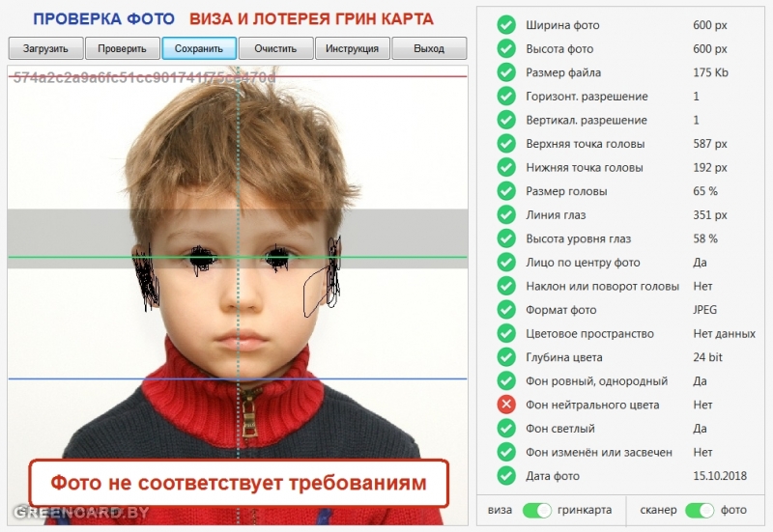Click green checkmark next to Ширина фото

point(505,25)
